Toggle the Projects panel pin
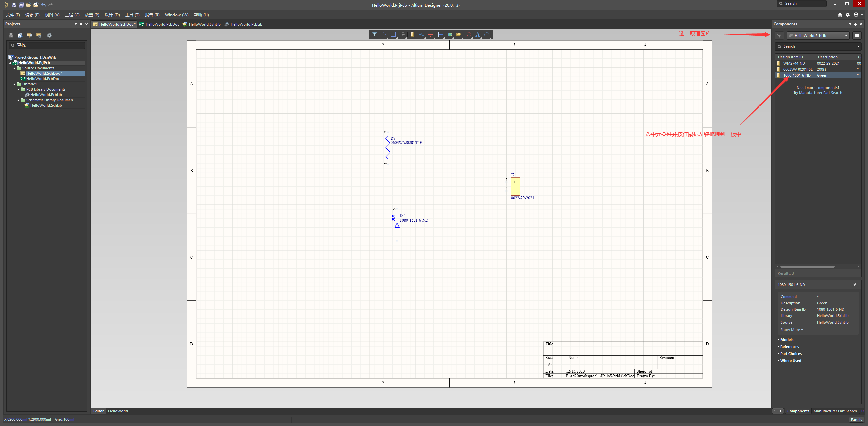This screenshot has width=868, height=426. pyautogui.click(x=81, y=24)
